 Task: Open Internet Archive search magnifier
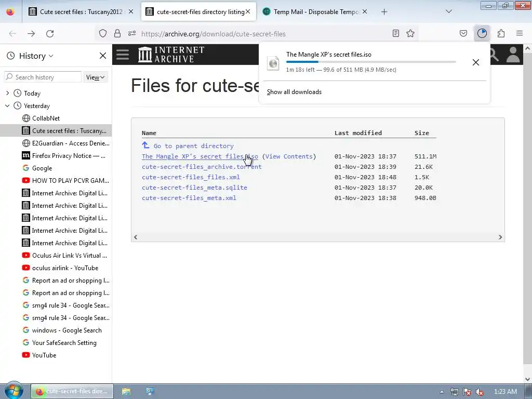494,55
